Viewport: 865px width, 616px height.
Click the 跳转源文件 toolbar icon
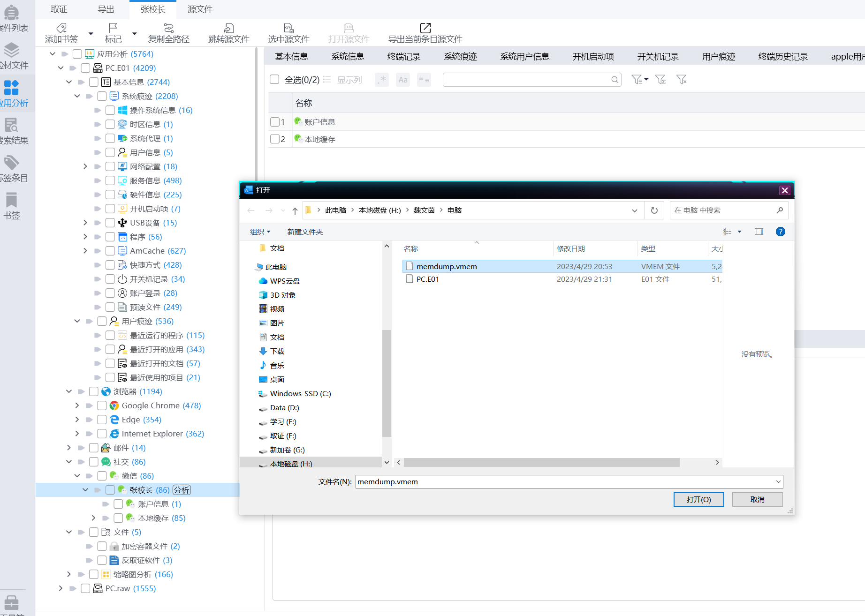(229, 28)
